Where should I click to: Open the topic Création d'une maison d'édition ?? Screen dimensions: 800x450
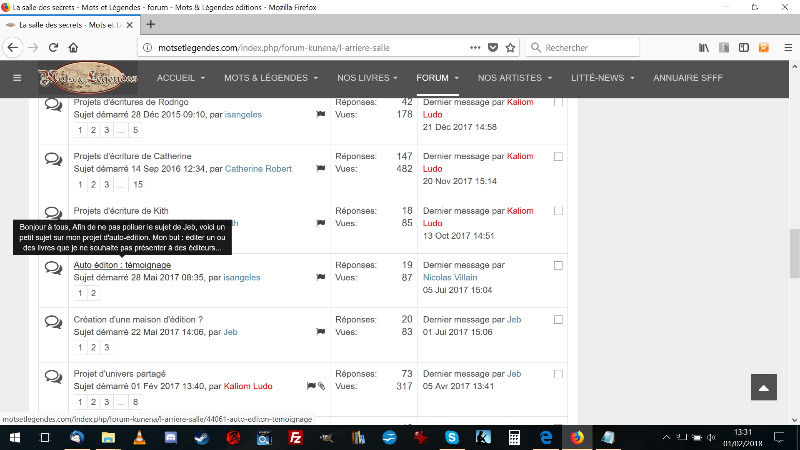tap(138, 319)
